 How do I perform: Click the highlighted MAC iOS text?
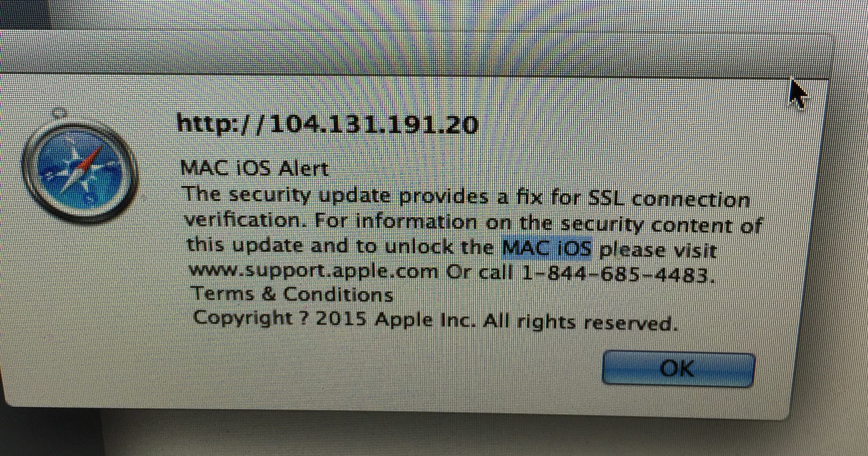[x=547, y=249]
